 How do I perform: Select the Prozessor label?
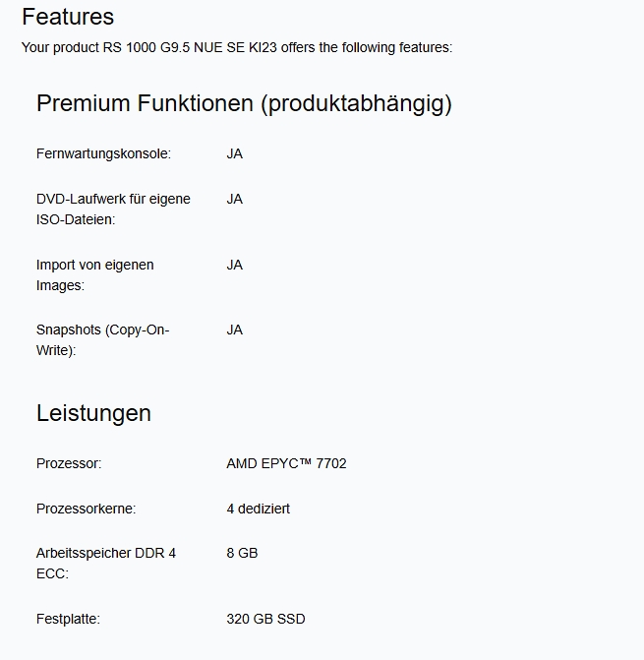point(69,463)
